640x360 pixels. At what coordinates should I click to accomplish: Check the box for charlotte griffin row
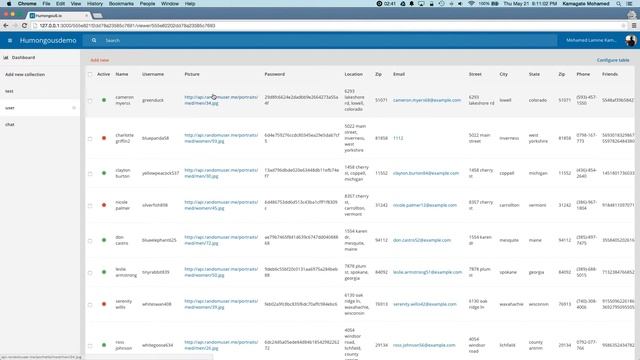point(90,138)
